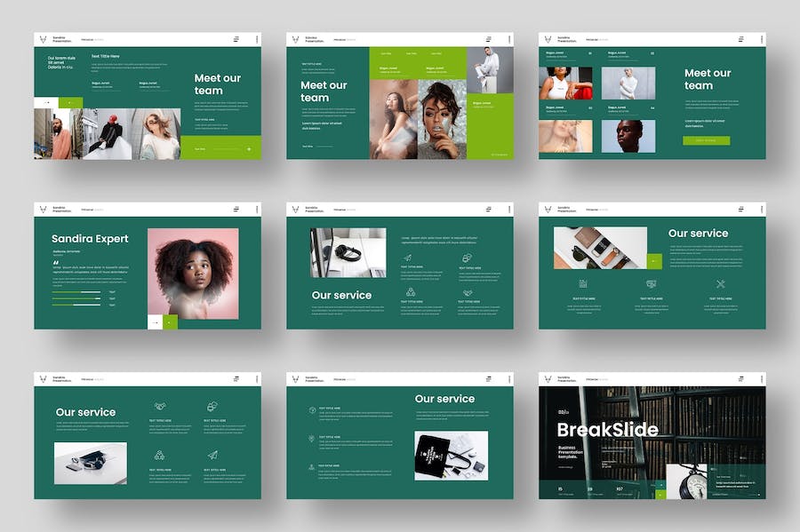Viewport: 800px width, 532px height.
Task: Click the top skill progress bar on Sandira Expert
Action: [76, 291]
